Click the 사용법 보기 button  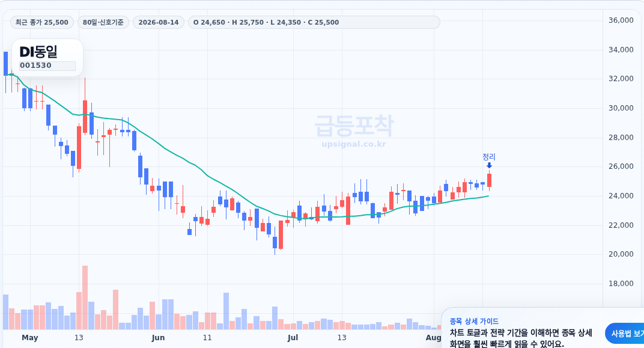click(x=626, y=333)
